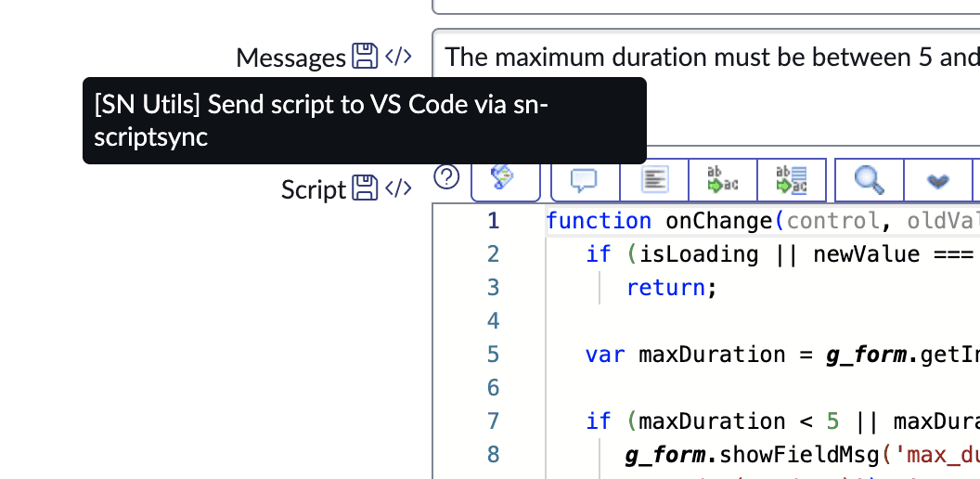Click 'function' keyword on line 1
The width and height of the screenshot is (980, 479).
pyautogui.click(x=599, y=221)
